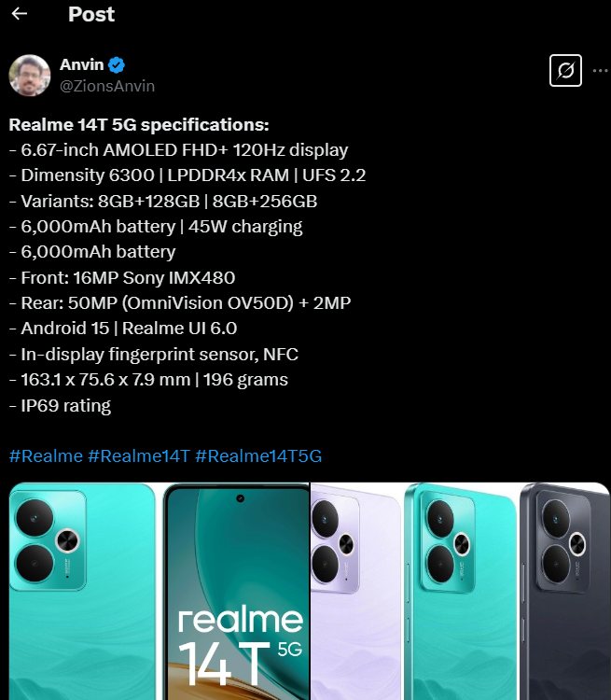Open the #Realme14T5G hashtag
The width and height of the screenshot is (611, 700).
tap(258, 456)
